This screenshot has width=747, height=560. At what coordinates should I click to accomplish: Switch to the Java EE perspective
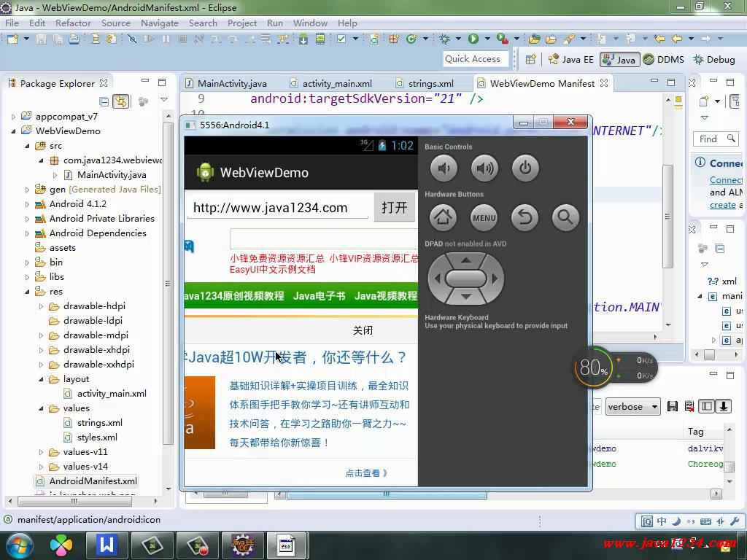point(570,60)
